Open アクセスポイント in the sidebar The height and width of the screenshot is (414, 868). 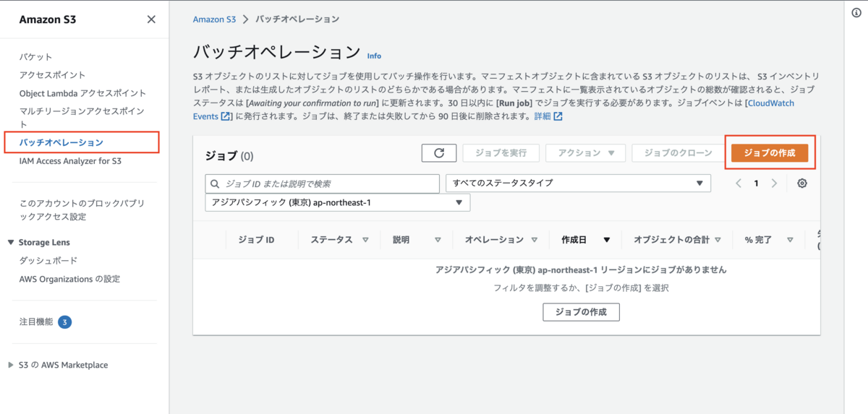coord(52,75)
